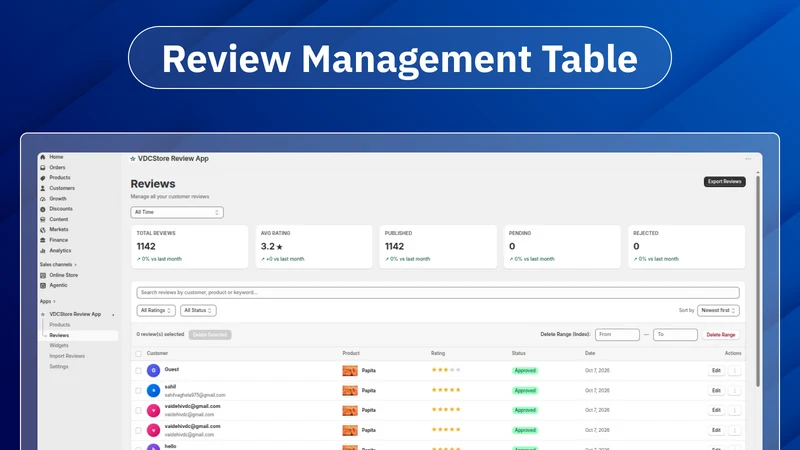Click the Markets globe icon
800x450 pixels.
point(43,230)
